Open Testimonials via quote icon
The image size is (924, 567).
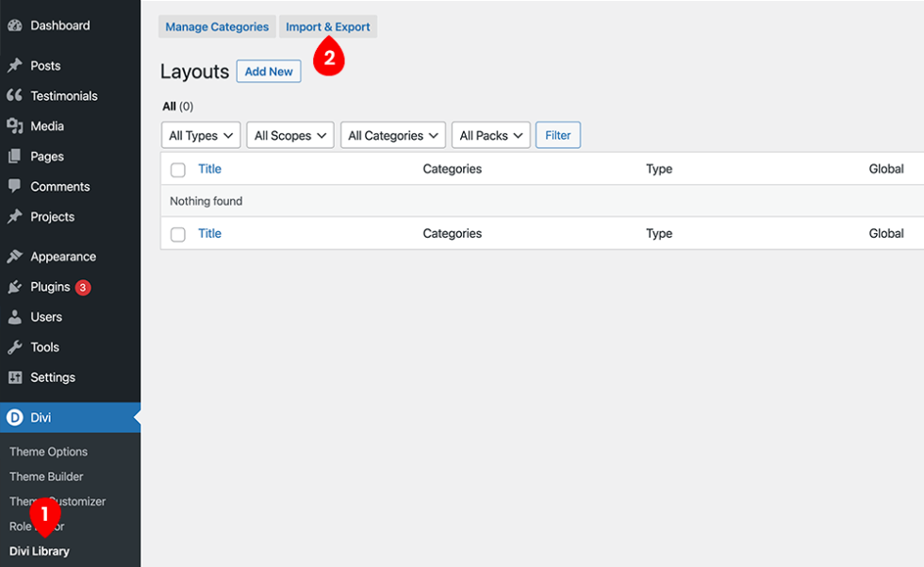tap(15, 96)
